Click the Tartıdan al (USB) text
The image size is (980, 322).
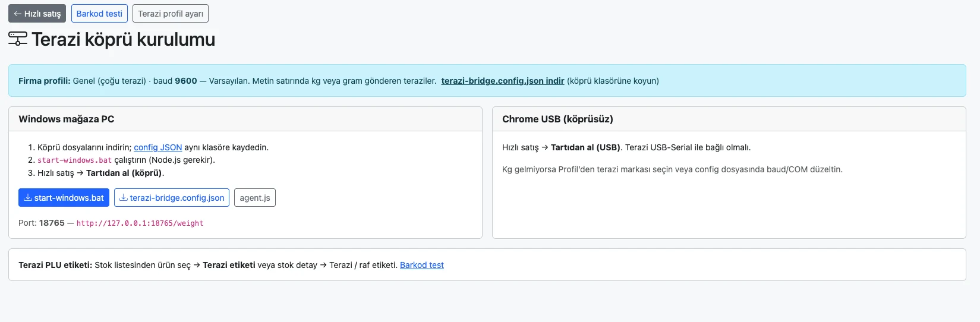pos(586,147)
